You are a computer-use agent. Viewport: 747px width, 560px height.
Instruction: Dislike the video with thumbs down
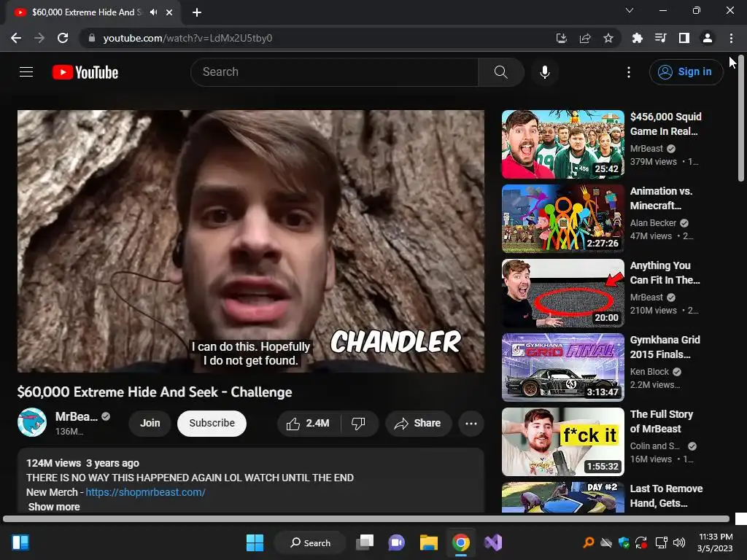[x=358, y=424]
